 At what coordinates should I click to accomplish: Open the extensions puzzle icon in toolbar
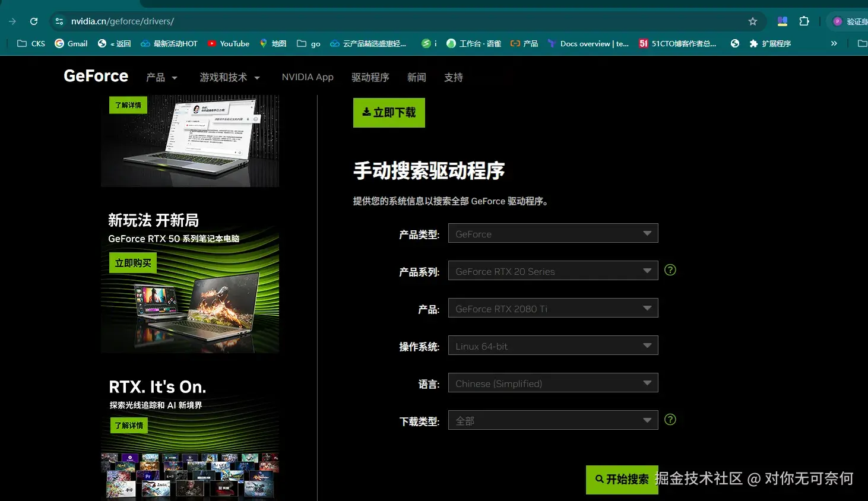[804, 21]
